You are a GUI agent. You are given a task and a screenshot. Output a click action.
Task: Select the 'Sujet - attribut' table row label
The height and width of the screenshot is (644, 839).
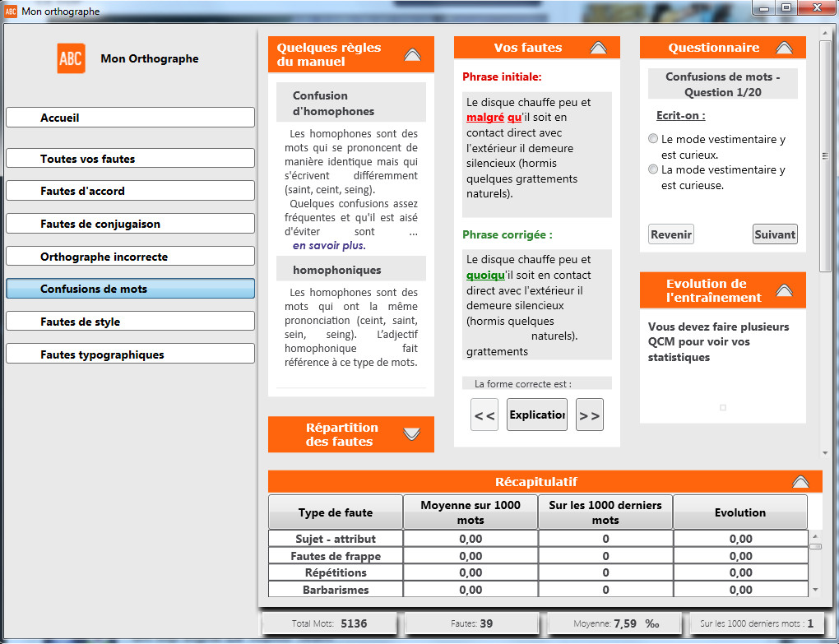(336, 539)
